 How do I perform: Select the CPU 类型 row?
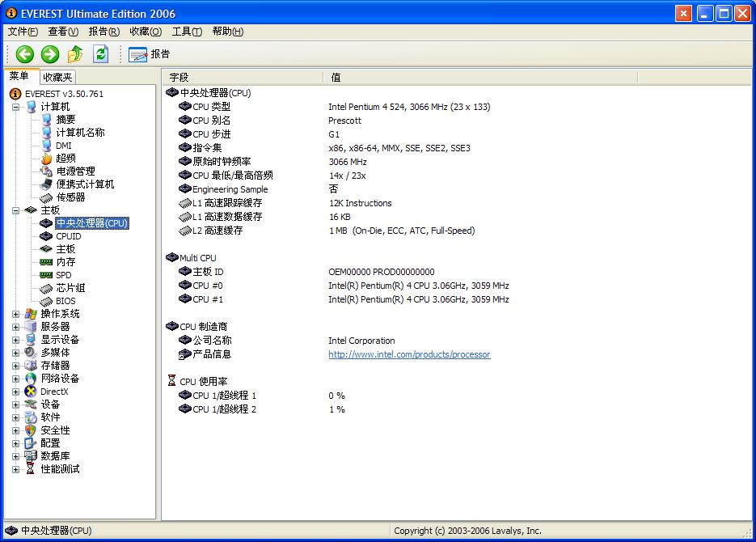pos(456,107)
